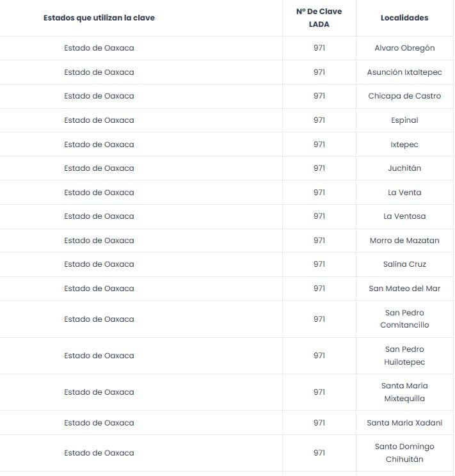The height and width of the screenshot is (476, 455).
Task: Select the Espinal locality cell
Action: tap(404, 120)
